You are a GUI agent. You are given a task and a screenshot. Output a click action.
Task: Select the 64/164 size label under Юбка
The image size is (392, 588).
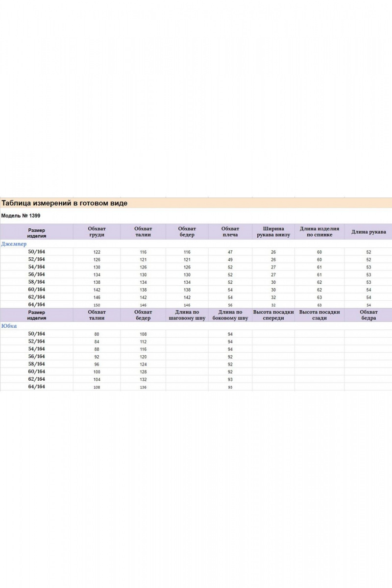tap(37, 387)
